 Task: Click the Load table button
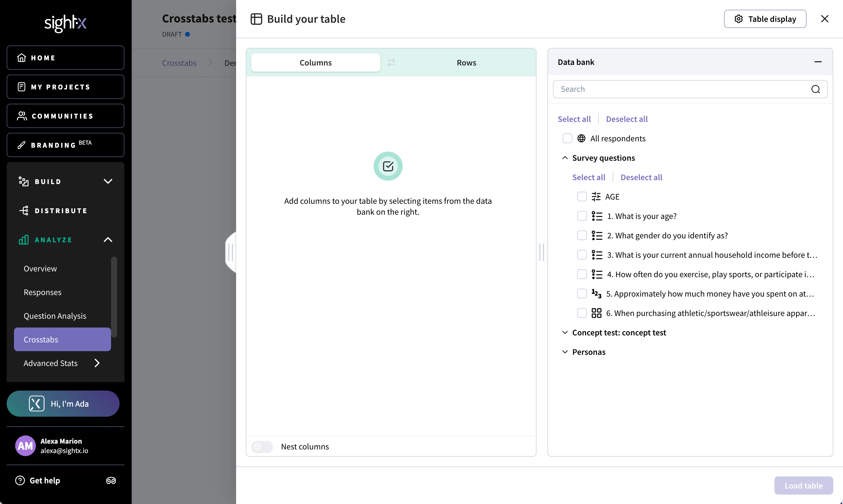804,485
